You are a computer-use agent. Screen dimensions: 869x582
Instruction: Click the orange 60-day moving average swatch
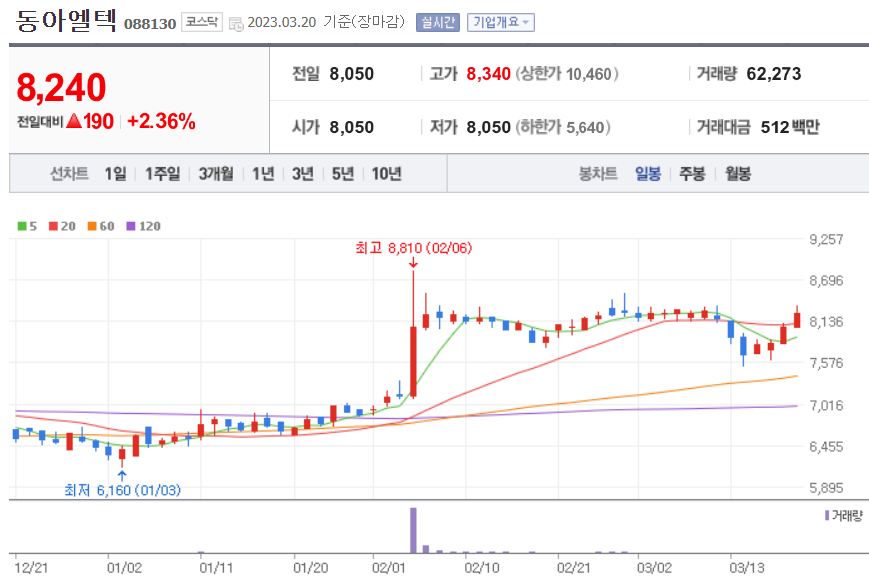92,226
